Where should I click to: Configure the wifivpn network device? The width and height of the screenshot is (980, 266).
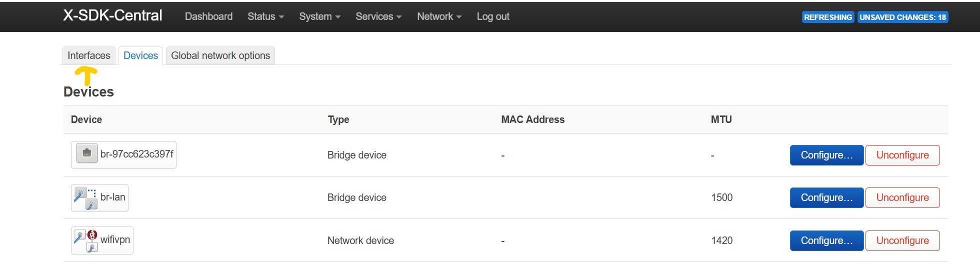pos(826,240)
